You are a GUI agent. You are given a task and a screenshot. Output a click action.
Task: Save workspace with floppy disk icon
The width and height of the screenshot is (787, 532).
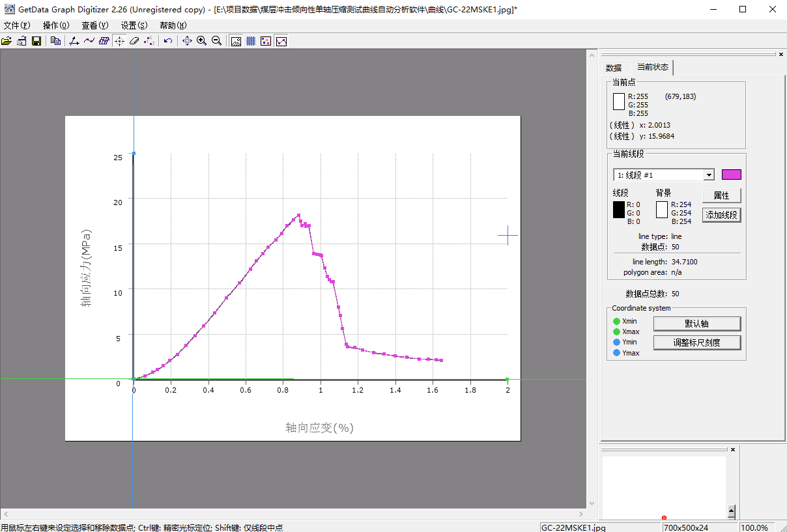[36, 41]
